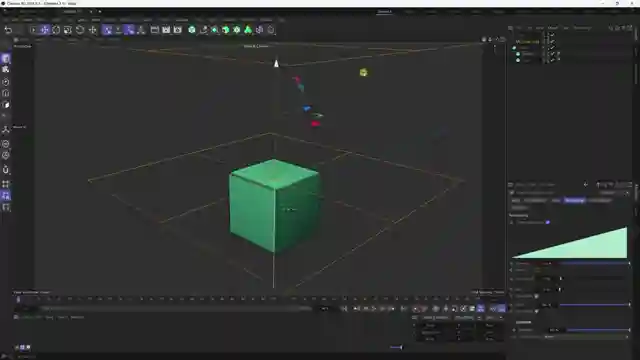
Task: Open the Object Manager hamburger menu
Action: point(511,28)
